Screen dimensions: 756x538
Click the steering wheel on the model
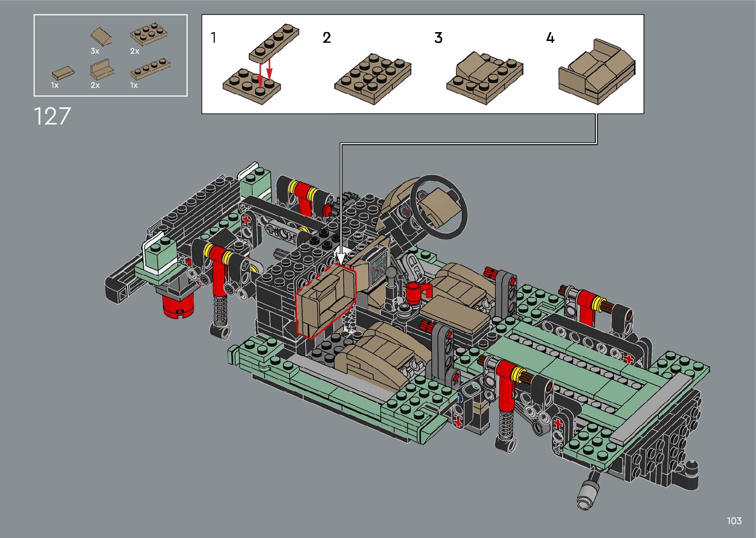click(x=438, y=204)
